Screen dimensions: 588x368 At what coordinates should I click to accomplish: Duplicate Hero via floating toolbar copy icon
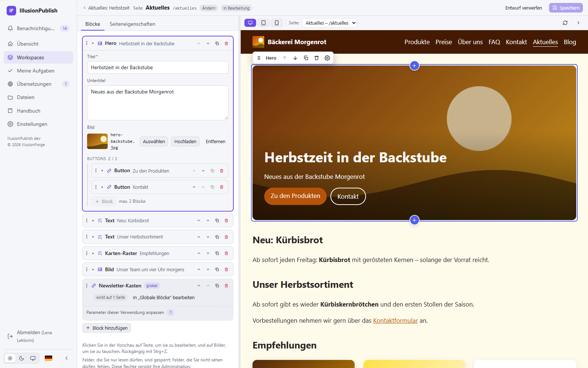(306, 58)
